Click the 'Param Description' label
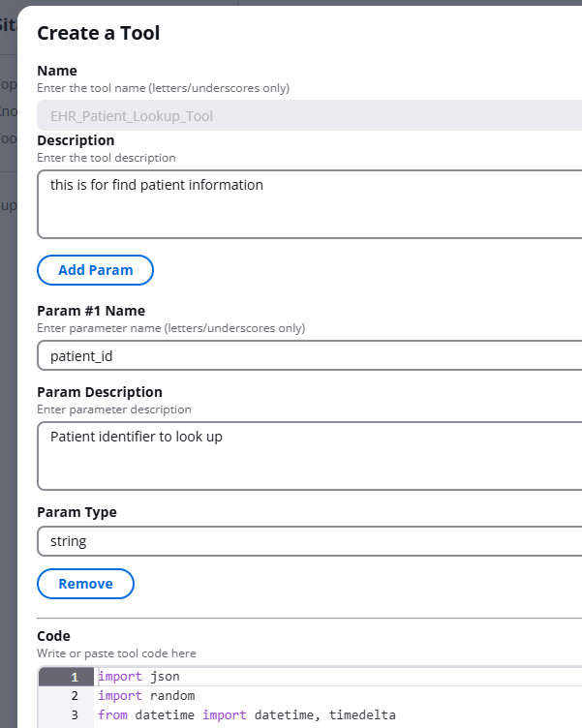The height and width of the screenshot is (728, 582). pos(100,392)
